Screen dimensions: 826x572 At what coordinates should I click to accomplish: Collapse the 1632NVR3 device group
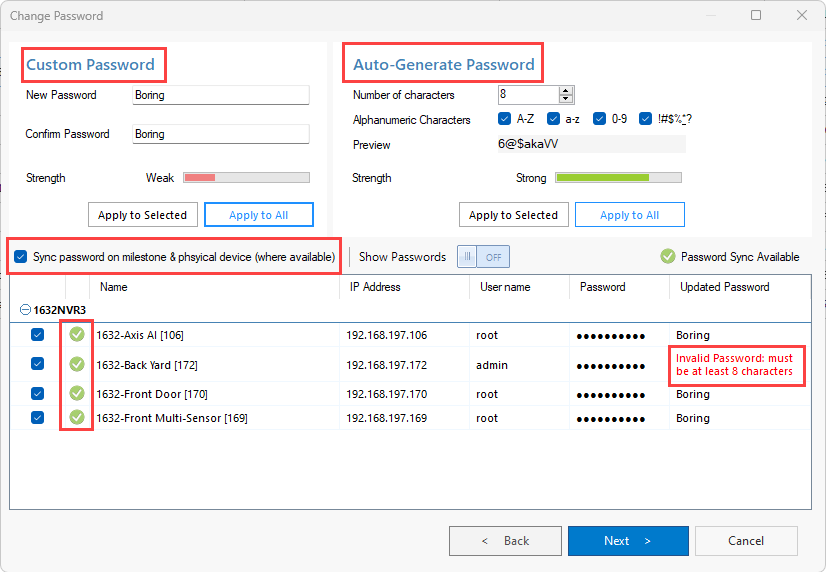point(25,310)
